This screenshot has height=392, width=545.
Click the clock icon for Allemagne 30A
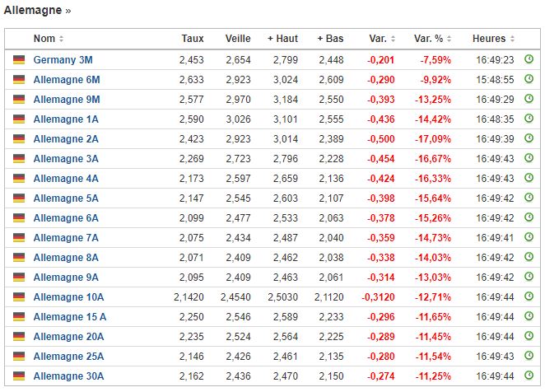tap(529, 376)
